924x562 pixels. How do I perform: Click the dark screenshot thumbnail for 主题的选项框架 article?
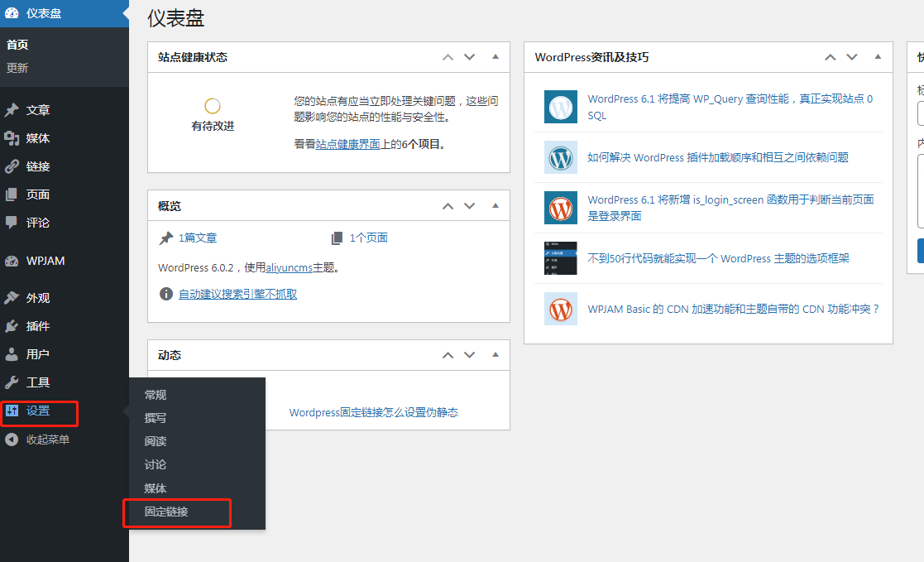pos(560,258)
